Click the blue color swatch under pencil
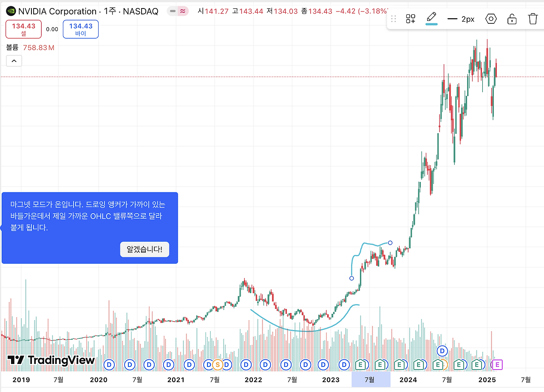The height and width of the screenshot is (392, 544). pyautogui.click(x=431, y=25)
